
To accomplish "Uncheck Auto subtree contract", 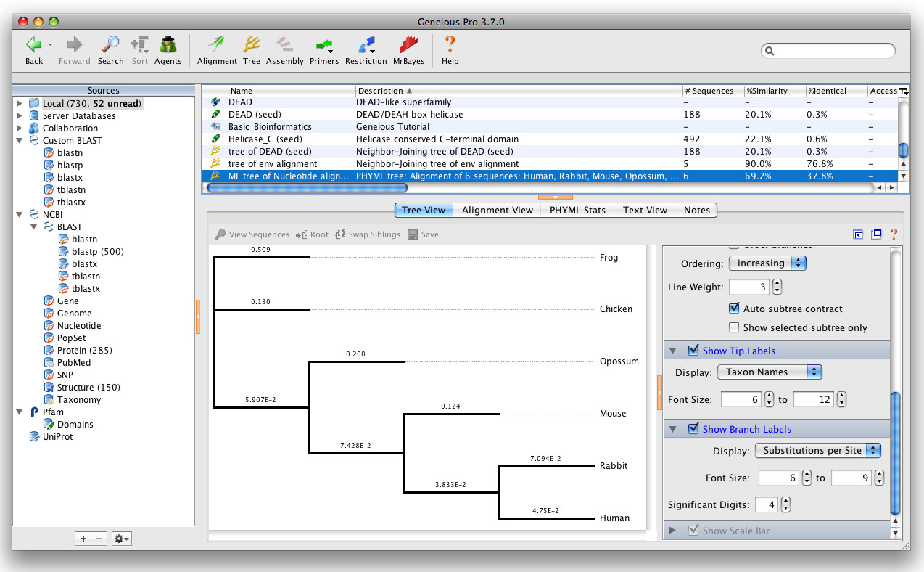I will [734, 309].
